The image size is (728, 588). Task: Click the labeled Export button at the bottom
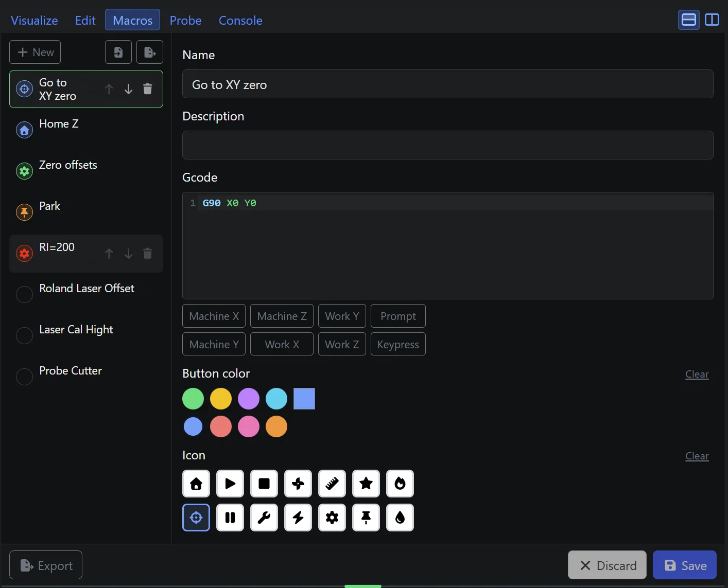46,565
